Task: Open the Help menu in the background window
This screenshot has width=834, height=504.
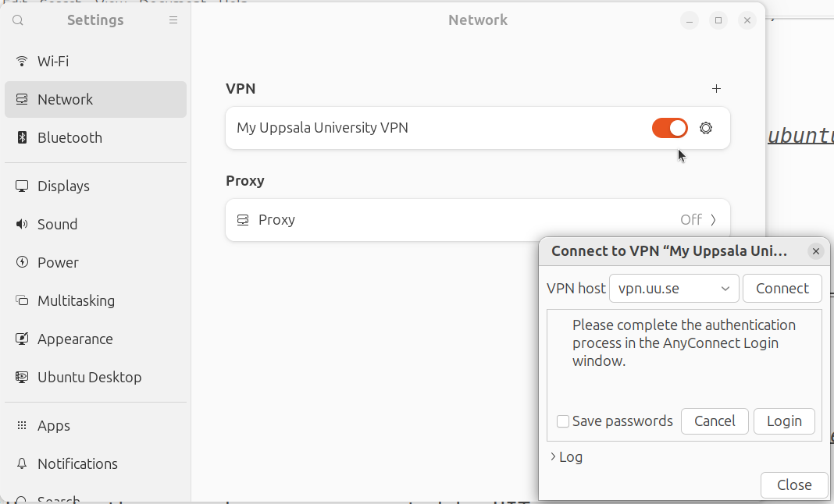Action: 233,3
